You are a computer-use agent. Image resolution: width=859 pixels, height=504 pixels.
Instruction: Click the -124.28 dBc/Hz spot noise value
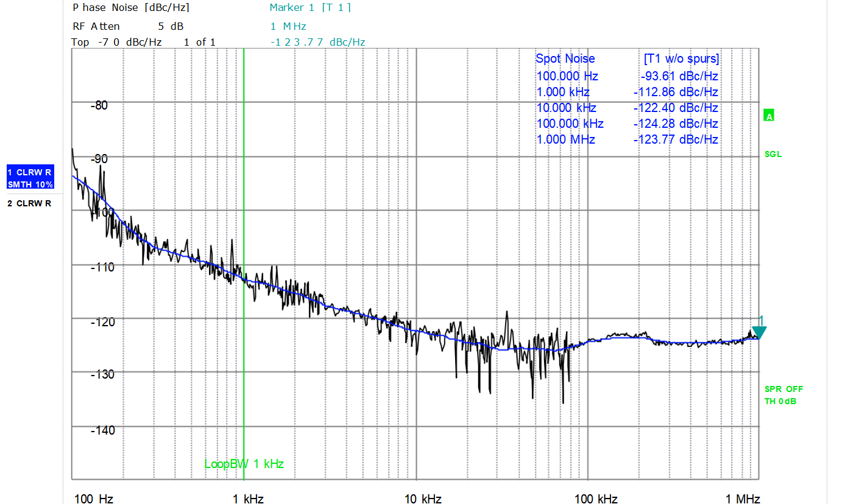pos(676,124)
